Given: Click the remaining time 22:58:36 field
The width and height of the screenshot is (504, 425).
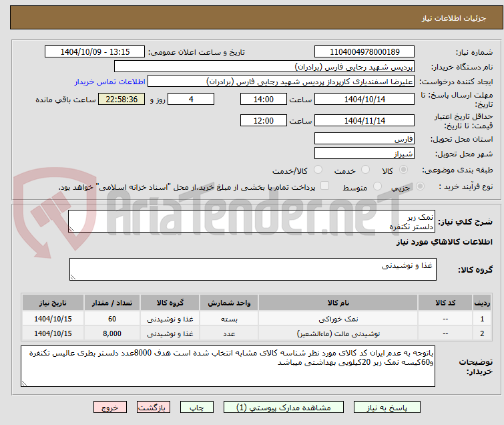Looking at the screenshot, I should [x=121, y=99].
